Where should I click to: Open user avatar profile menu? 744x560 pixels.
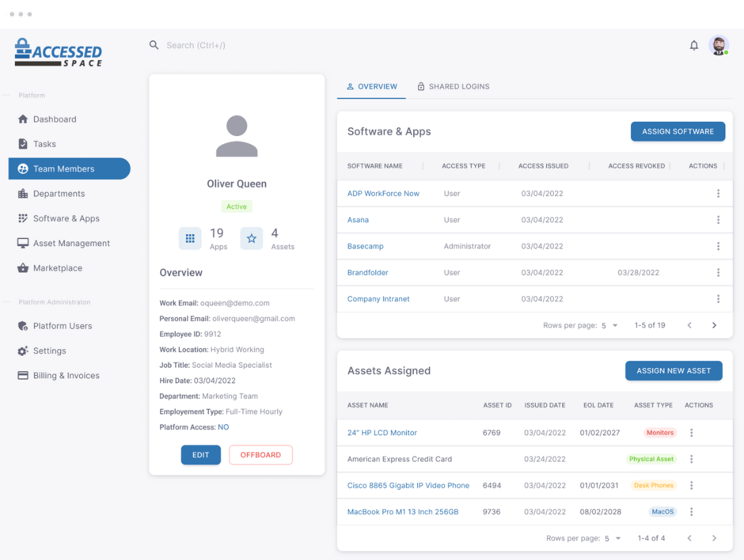click(719, 45)
